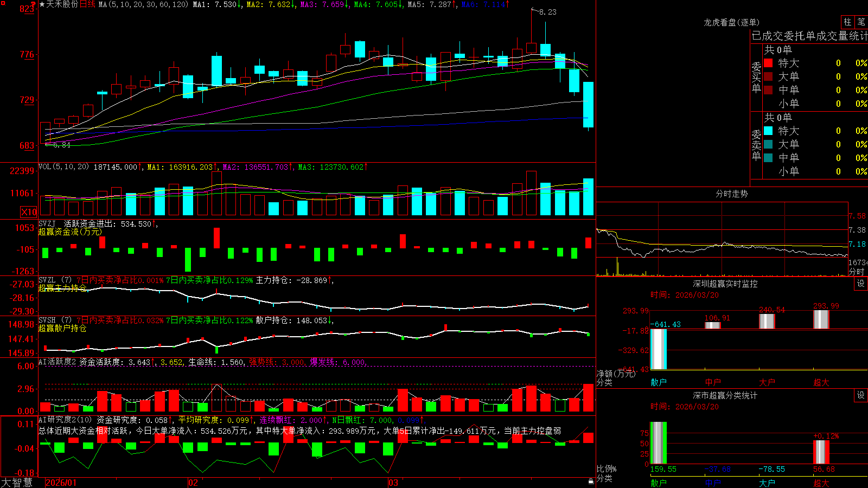Click the 深市超赢分类统计 panel title

pos(725,395)
